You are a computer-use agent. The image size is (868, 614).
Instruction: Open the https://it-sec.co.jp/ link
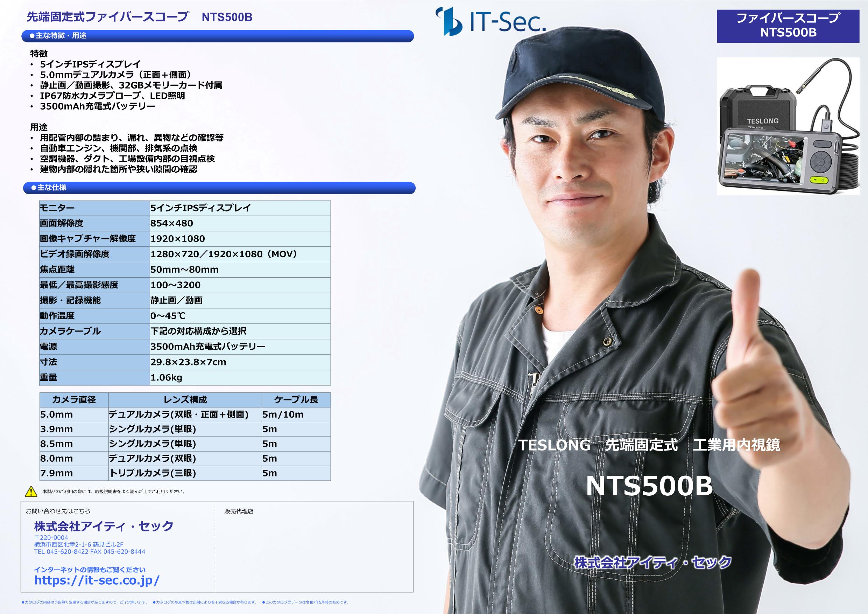(97, 580)
